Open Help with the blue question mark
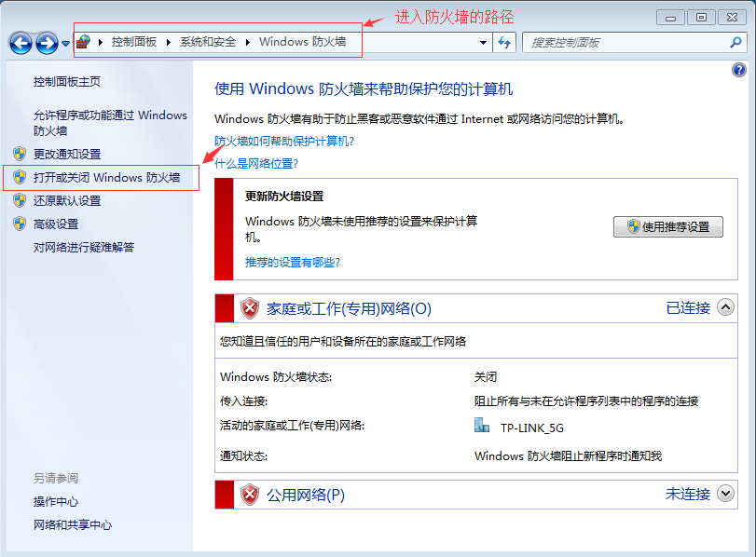 tap(738, 71)
